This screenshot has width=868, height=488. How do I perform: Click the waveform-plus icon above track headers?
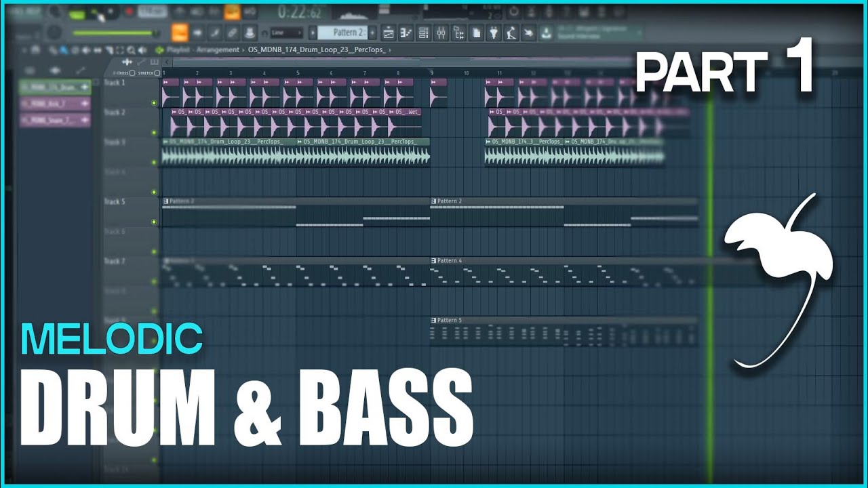click(127, 62)
